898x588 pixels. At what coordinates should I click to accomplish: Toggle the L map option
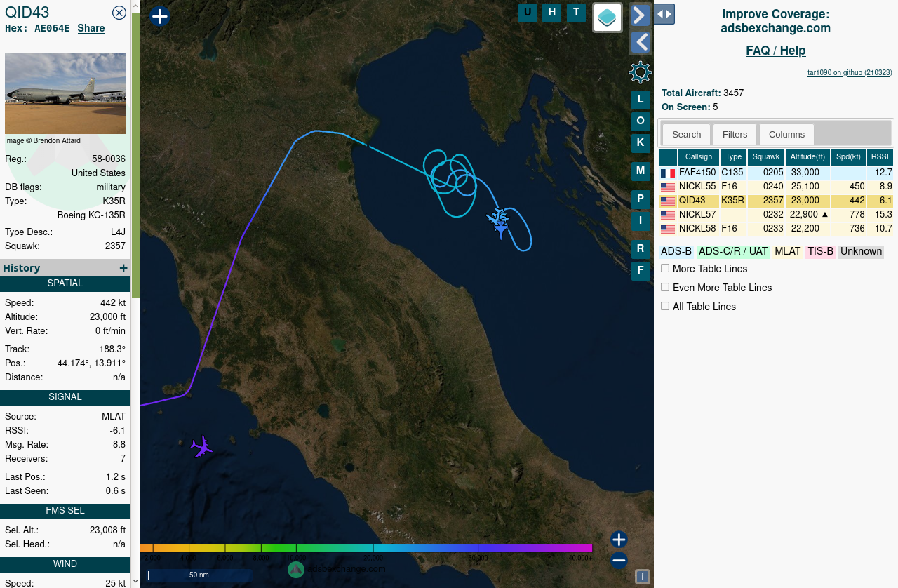pyautogui.click(x=641, y=100)
